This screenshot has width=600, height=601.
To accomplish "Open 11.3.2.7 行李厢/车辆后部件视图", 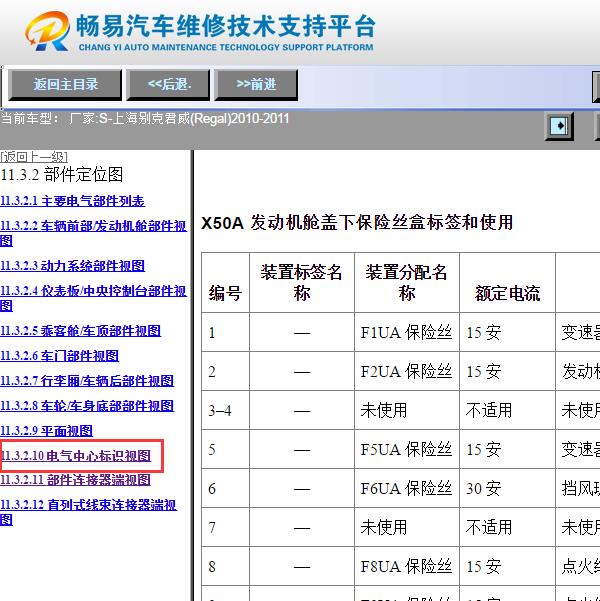I will [87, 381].
